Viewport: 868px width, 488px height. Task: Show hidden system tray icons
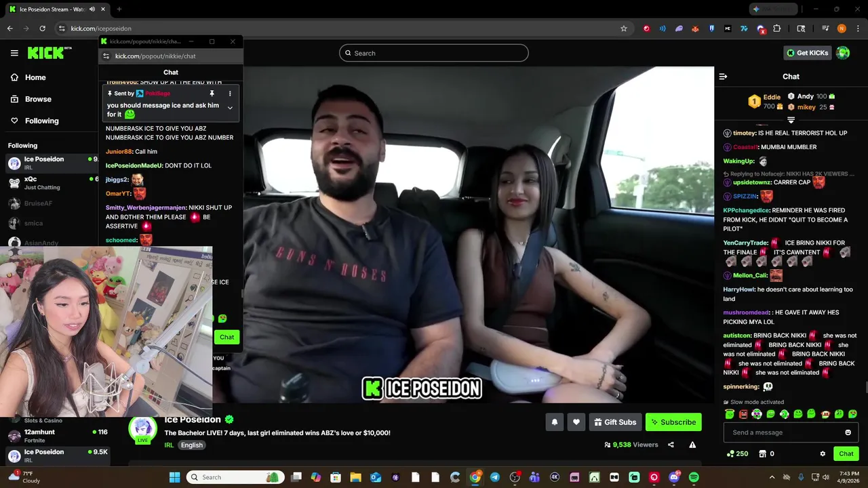[x=772, y=477]
